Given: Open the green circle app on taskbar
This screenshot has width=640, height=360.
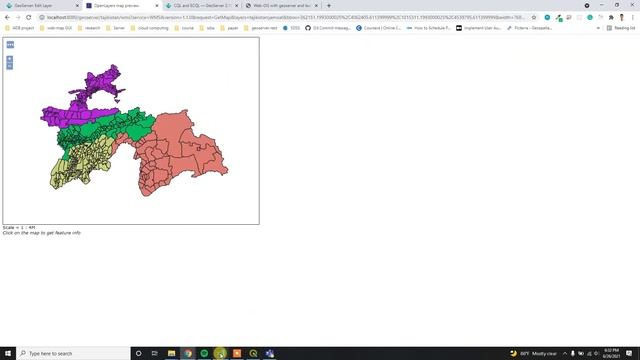Looking at the screenshot, I should (x=204, y=353).
